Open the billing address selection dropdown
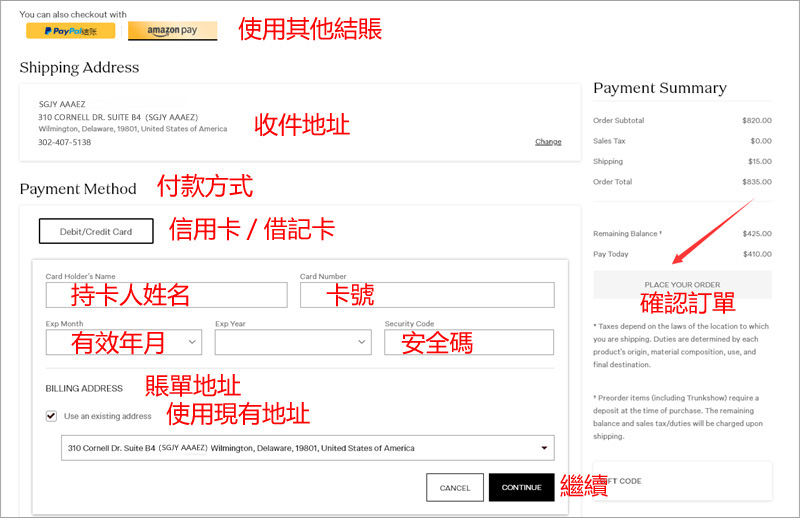 click(307, 448)
